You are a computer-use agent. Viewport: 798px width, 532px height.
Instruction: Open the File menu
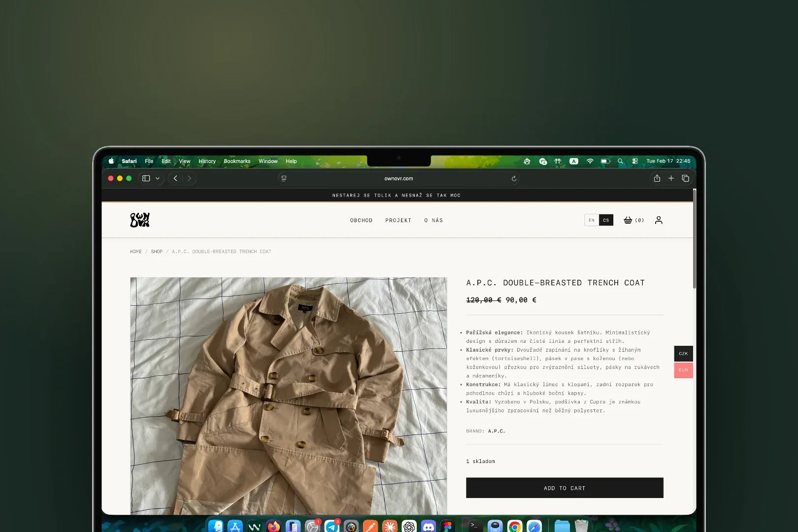(x=149, y=161)
